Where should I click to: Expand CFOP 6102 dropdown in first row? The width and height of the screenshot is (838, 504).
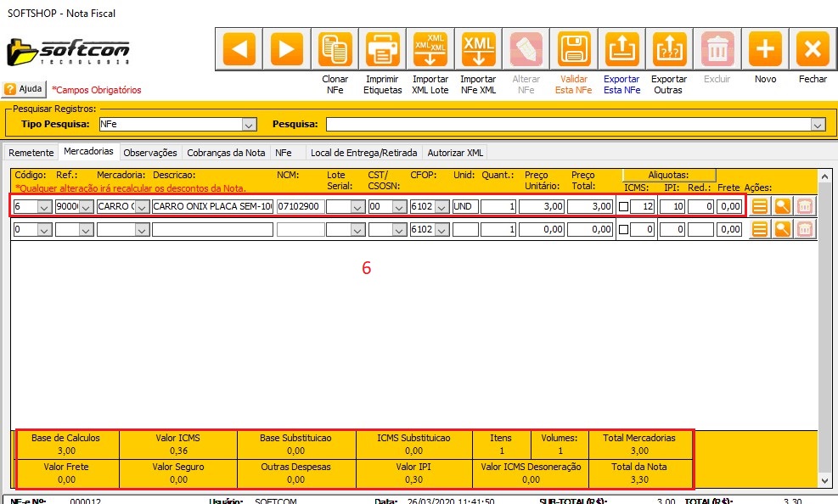click(x=441, y=206)
